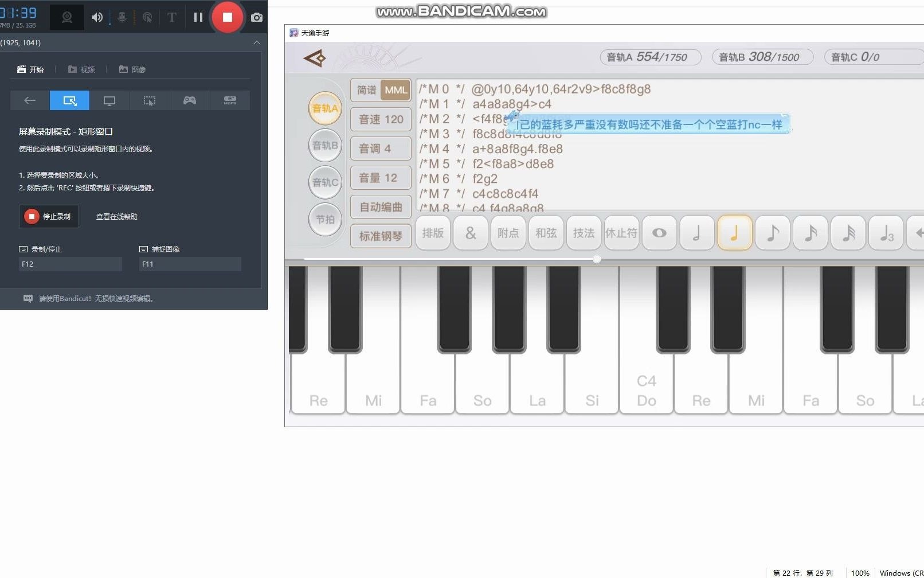The width and height of the screenshot is (924, 578).
Task: Open the 音速 120 tempo setting
Action: pos(381,119)
